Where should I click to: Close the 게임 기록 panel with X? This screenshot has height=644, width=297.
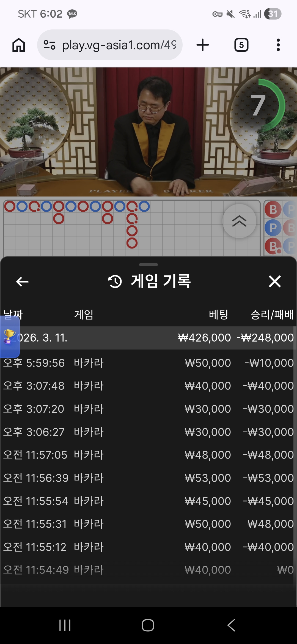pyautogui.click(x=275, y=282)
